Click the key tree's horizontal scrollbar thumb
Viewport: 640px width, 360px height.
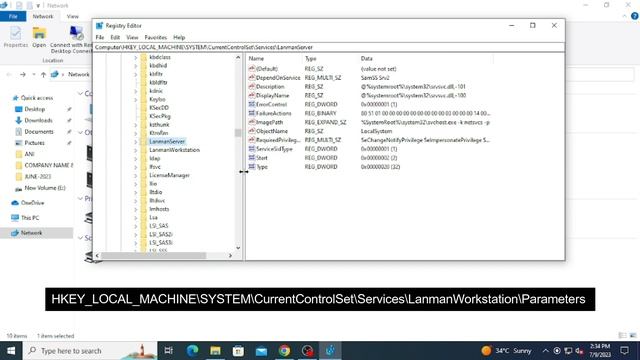point(153,256)
